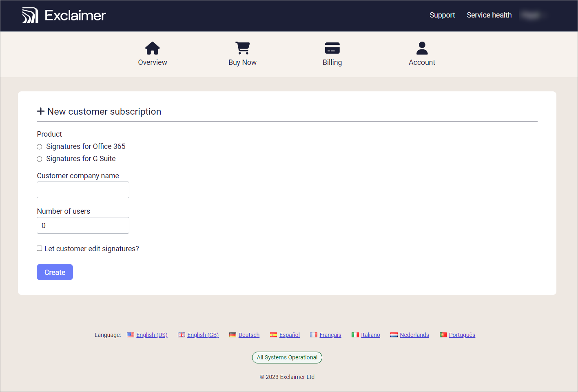Open the Billing credit card icon

[x=332, y=48]
